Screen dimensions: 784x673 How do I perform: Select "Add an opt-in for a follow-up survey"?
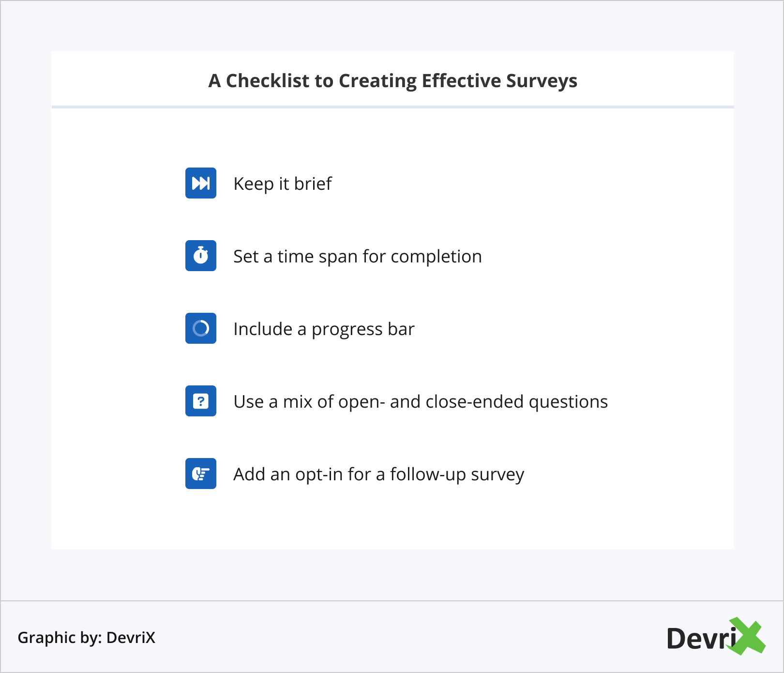378,474
